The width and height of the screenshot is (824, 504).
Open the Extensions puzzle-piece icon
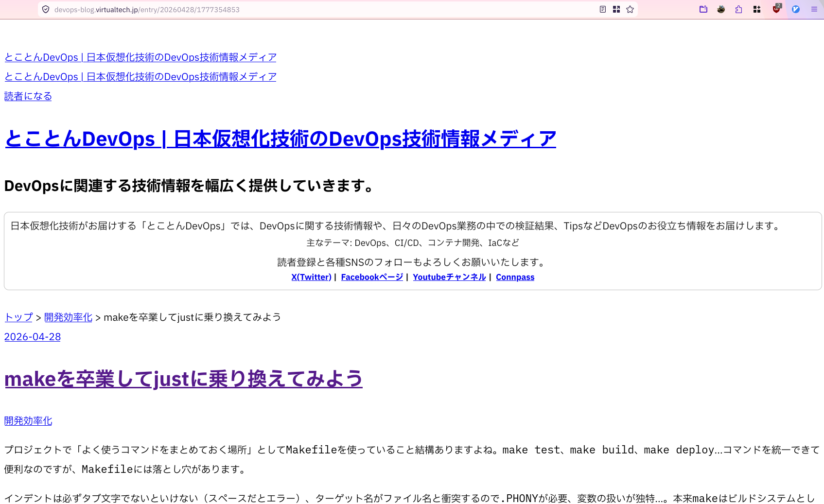coord(739,9)
